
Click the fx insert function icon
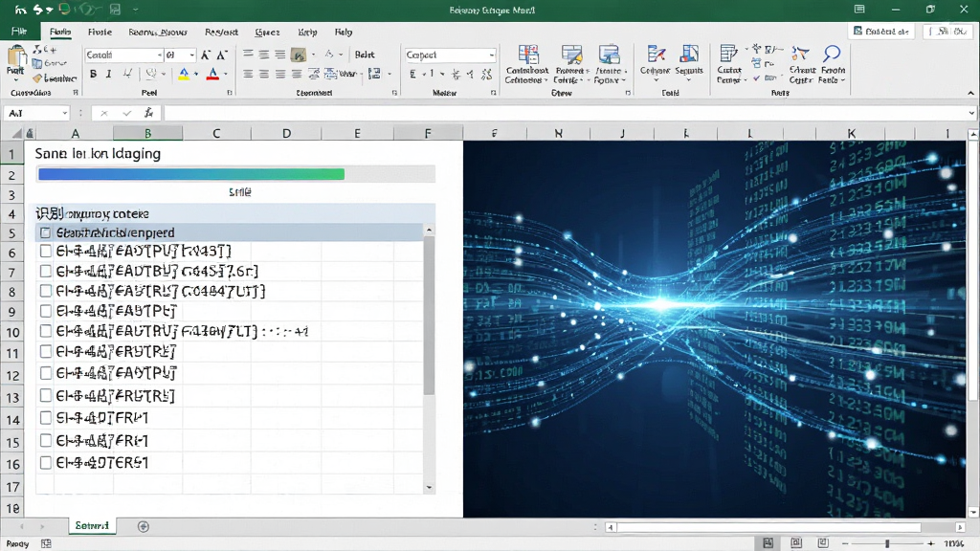click(148, 113)
